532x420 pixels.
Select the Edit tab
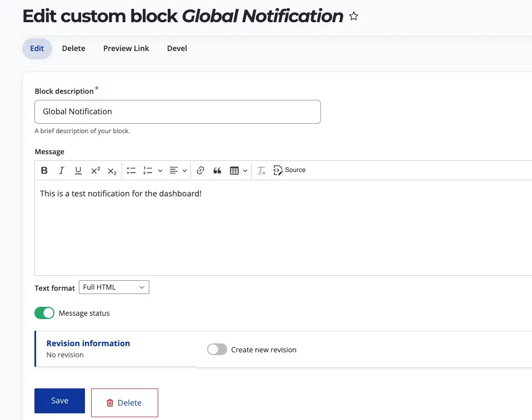tap(37, 48)
